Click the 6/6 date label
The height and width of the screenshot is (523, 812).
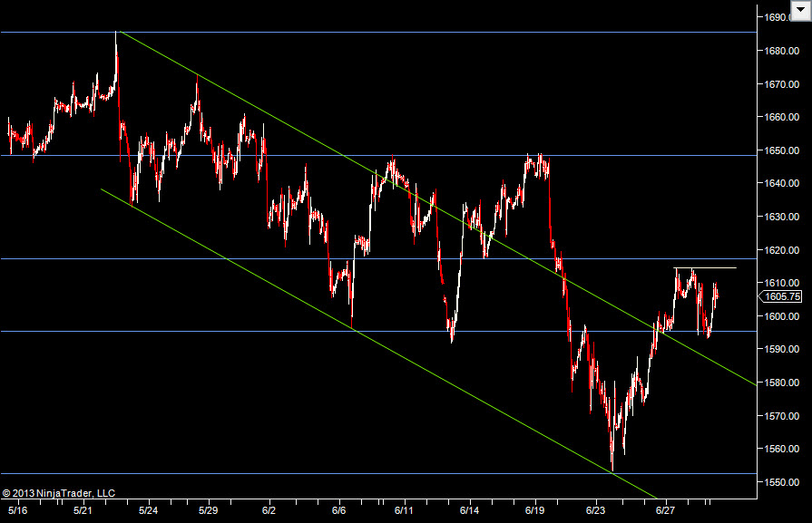point(338,510)
